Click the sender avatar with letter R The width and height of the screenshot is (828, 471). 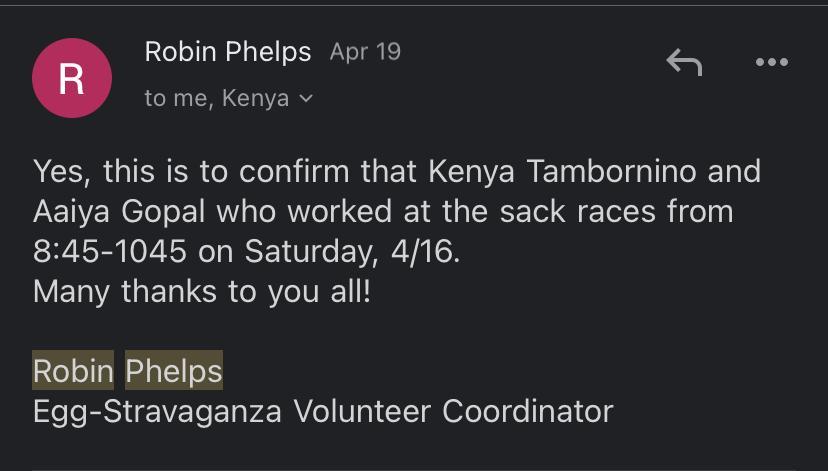tap(71, 79)
